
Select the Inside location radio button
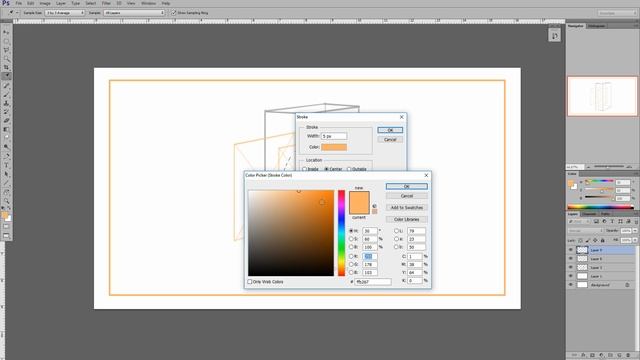[304, 169]
